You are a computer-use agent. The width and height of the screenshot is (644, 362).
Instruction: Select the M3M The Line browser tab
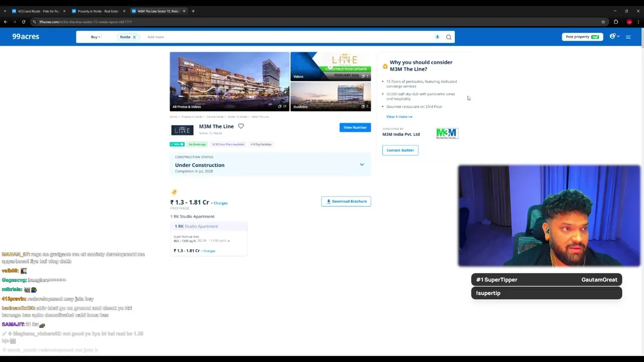(x=157, y=11)
